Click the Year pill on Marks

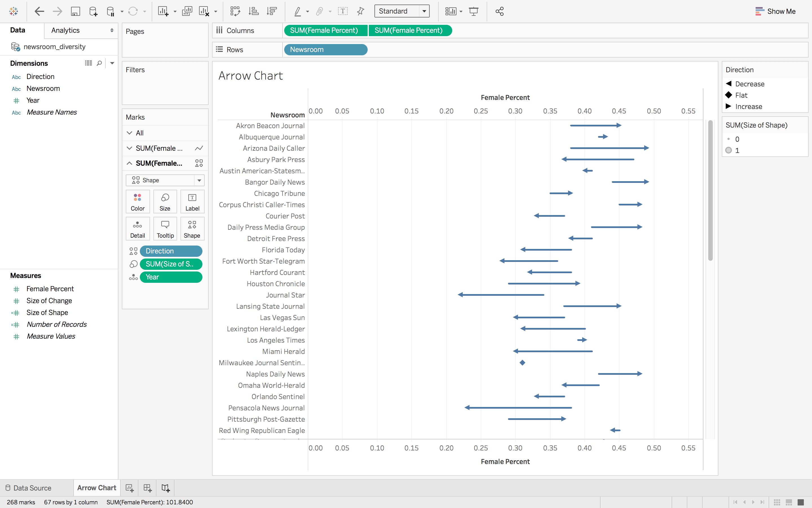(171, 277)
